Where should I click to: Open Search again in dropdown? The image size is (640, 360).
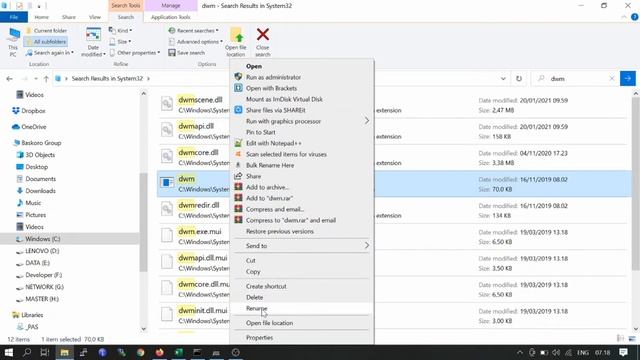pyautogui.click(x=49, y=53)
